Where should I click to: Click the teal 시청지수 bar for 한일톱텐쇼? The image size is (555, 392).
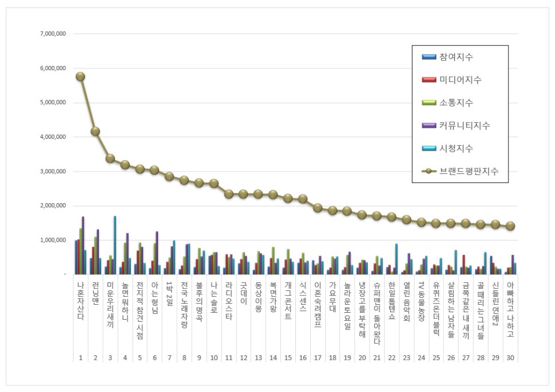tap(396, 259)
